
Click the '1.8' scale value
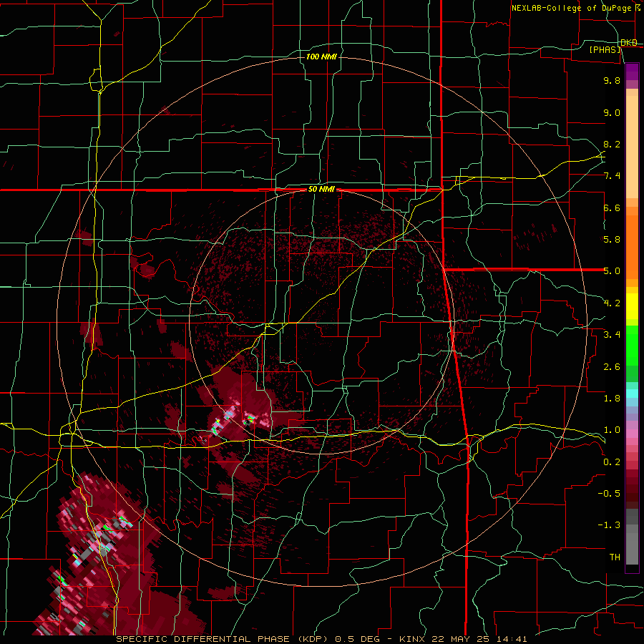pyautogui.click(x=612, y=398)
